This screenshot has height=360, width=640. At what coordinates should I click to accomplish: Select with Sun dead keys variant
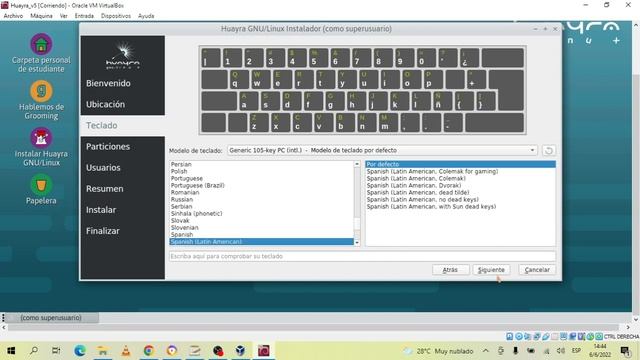click(431, 207)
